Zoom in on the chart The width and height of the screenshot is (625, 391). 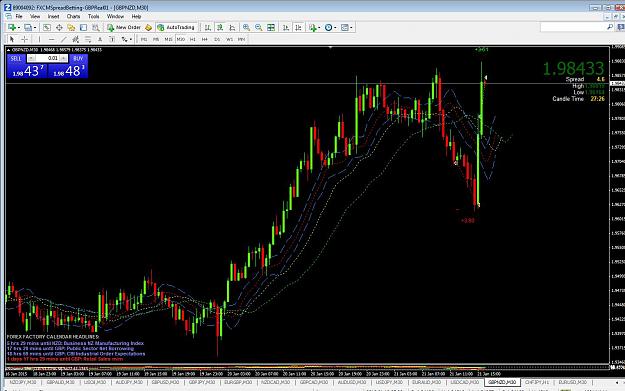[x=246, y=28]
